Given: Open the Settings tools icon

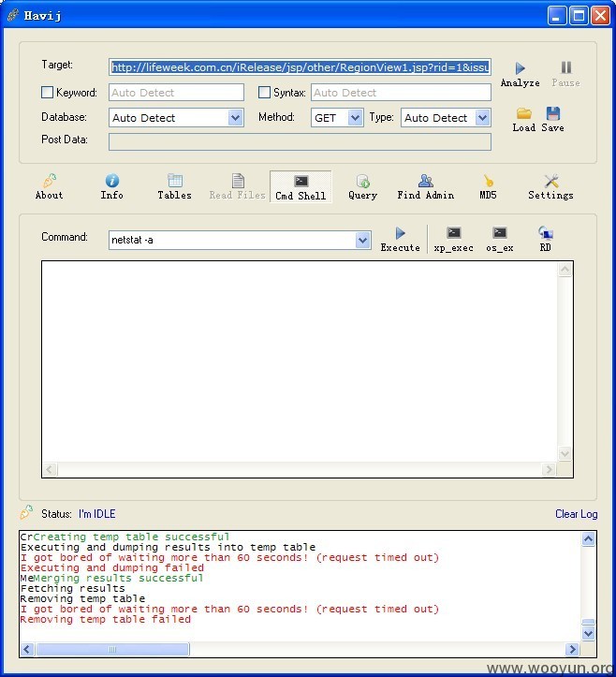Looking at the screenshot, I should pyautogui.click(x=551, y=181).
